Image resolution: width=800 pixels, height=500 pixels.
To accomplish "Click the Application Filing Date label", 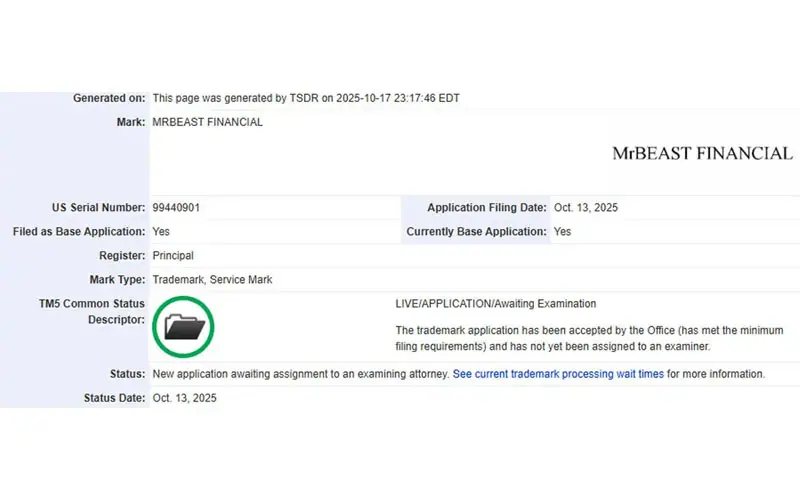I will click(486, 208).
